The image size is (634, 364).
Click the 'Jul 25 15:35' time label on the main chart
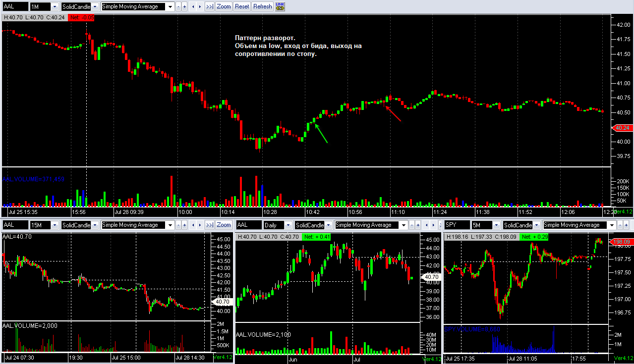click(x=23, y=211)
